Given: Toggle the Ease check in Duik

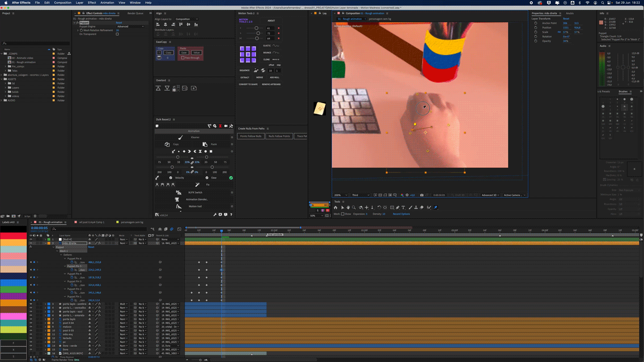Looking at the screenshot, I should coord(207,178).
